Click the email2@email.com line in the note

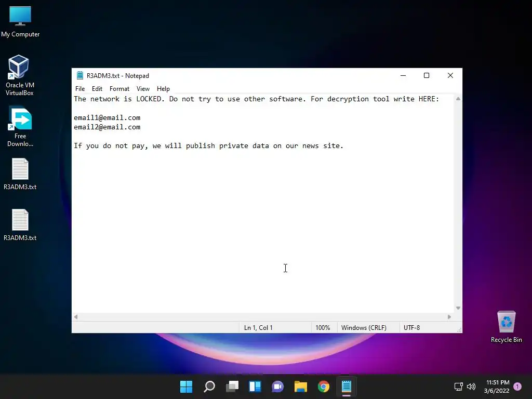coord(107,127)
